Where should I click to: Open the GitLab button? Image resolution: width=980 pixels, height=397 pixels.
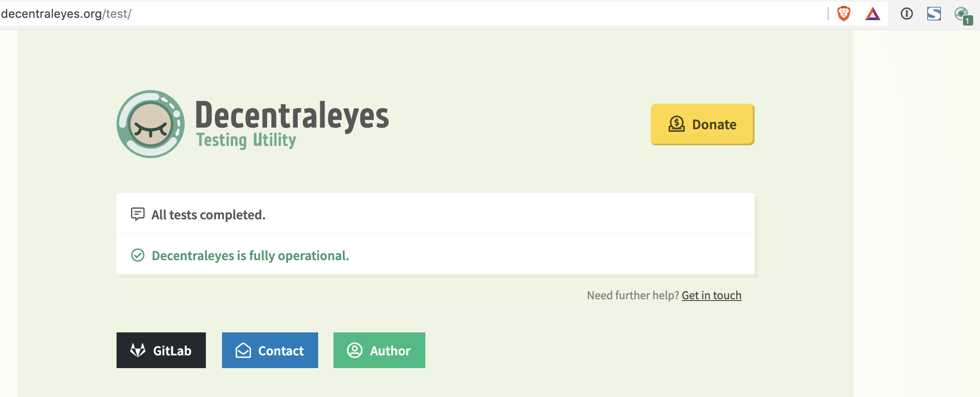tap(161, 350)
